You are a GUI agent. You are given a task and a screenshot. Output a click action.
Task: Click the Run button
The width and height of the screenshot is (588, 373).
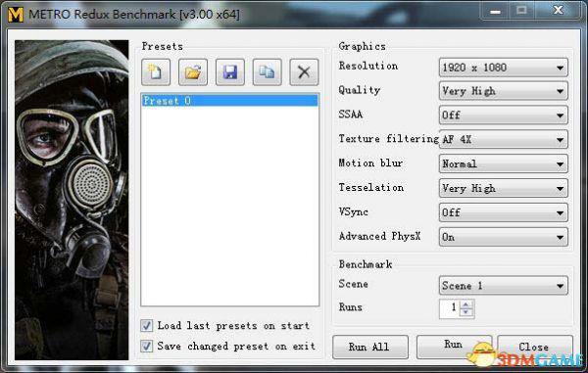[454, 347]
